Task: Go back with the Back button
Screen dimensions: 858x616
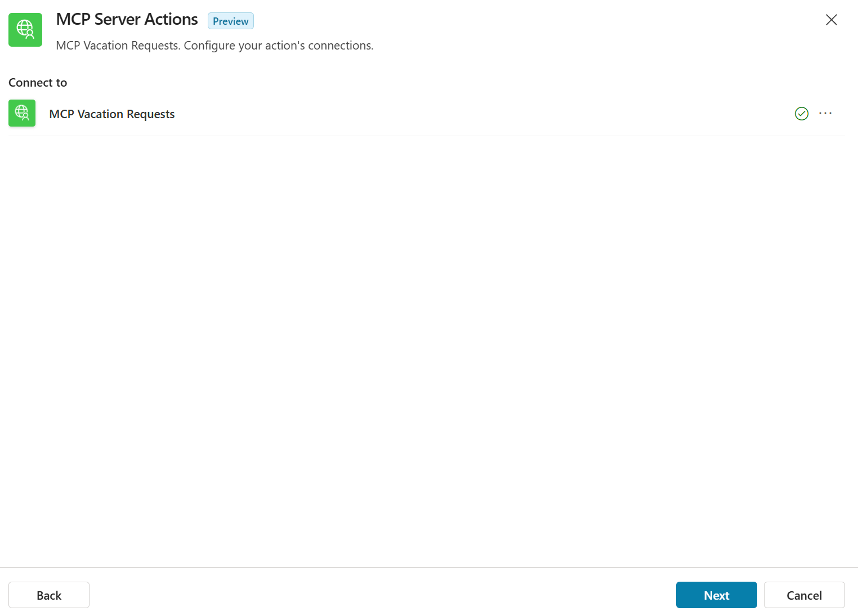Action: pos(49,595)
